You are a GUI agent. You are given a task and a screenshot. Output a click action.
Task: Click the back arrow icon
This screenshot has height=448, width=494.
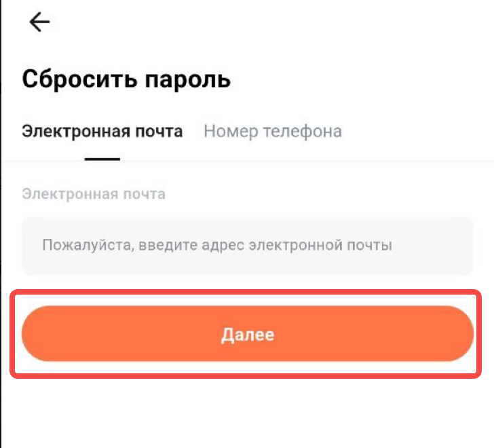39,22
